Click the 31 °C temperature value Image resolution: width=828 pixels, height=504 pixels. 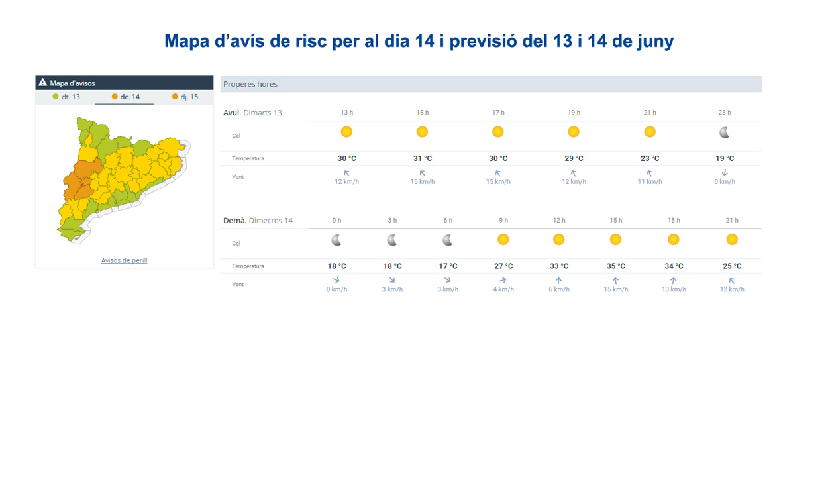tap(423, 158)
